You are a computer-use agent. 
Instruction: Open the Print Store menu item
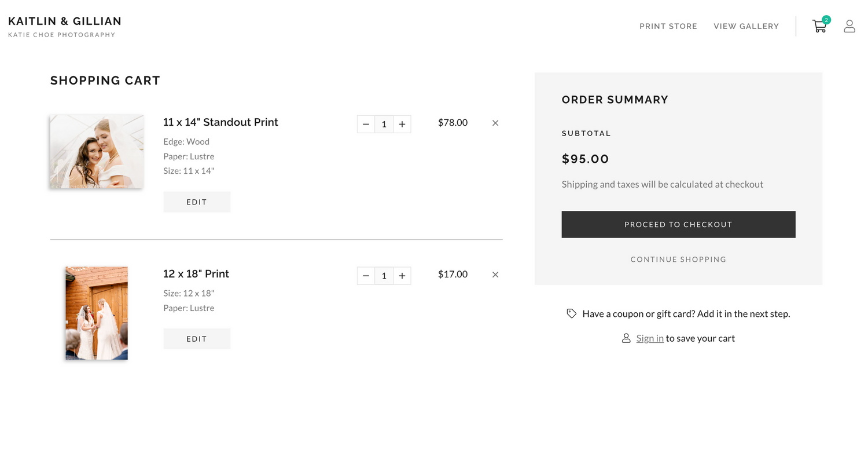(668, 26)
